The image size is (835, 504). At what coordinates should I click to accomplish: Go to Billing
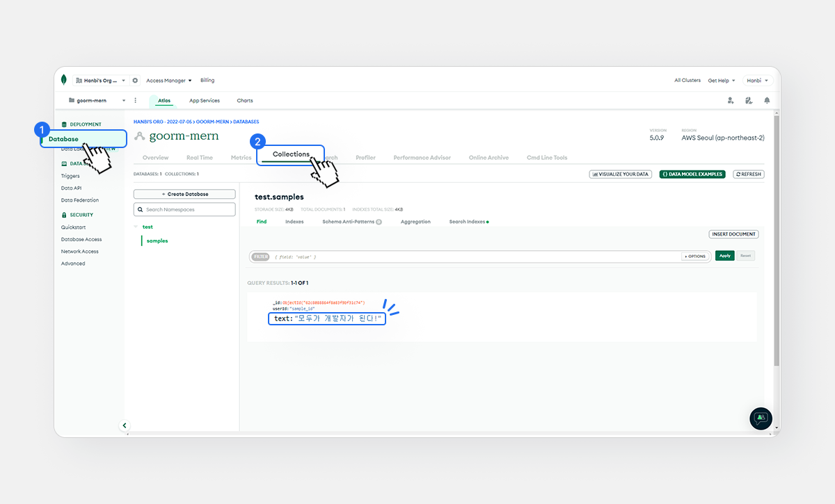pyautogui.click(x=207, y=80)
